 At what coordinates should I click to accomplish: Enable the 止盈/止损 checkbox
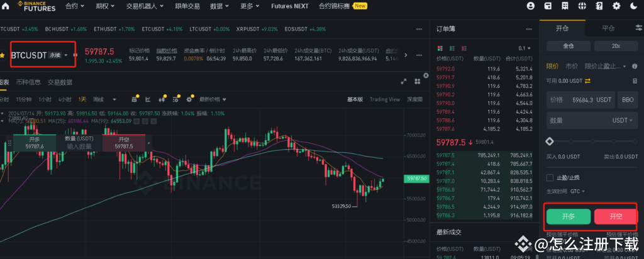(550, 178)
